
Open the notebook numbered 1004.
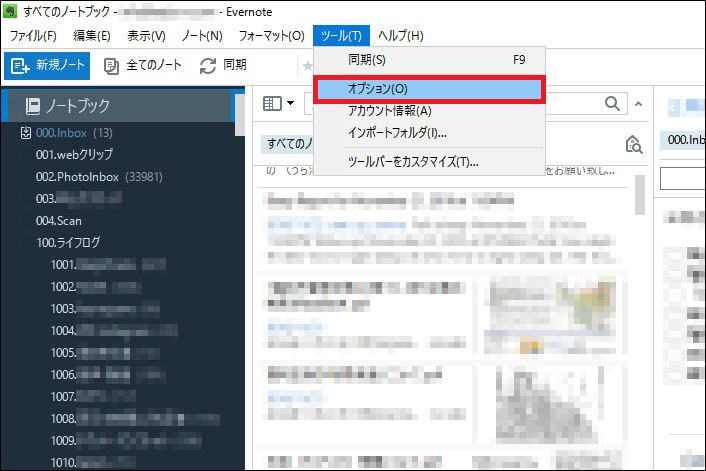[114, 331]
